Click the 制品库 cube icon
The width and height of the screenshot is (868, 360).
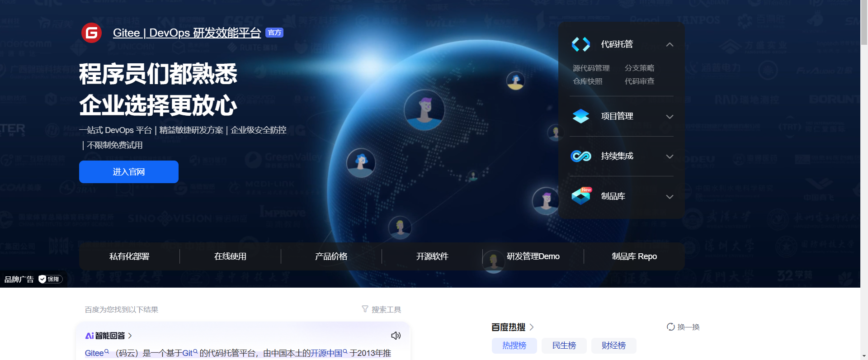point(581,196)
